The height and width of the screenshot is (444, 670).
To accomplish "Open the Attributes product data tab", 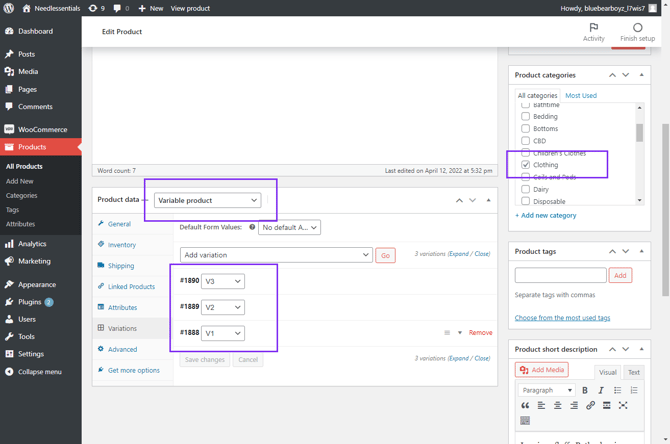I will (x=122, y=307).
